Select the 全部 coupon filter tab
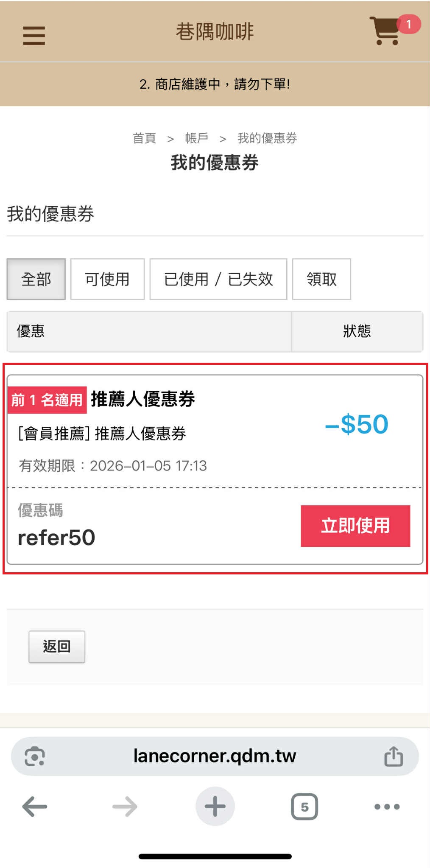Viewport: 430px width, 868px height. (x=36, y=279)
